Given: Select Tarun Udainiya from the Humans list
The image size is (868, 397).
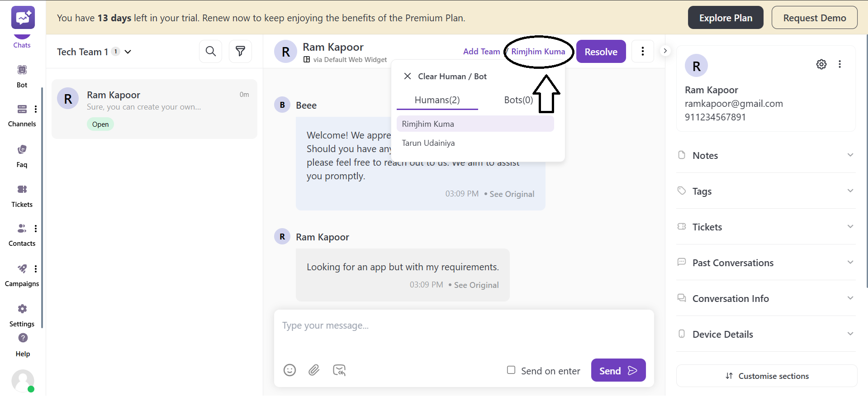Looking at the screenshot, I should [428, 143].
